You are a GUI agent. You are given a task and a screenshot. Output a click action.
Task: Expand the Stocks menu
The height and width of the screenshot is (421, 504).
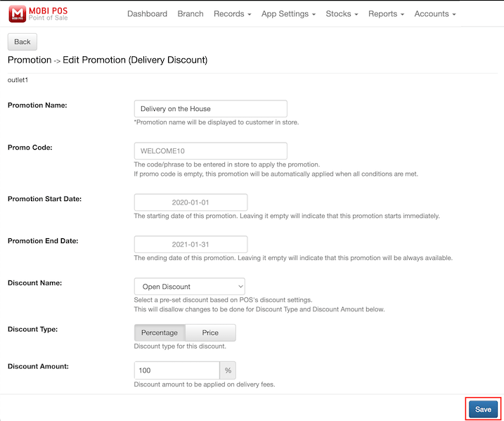coord(342,14)
